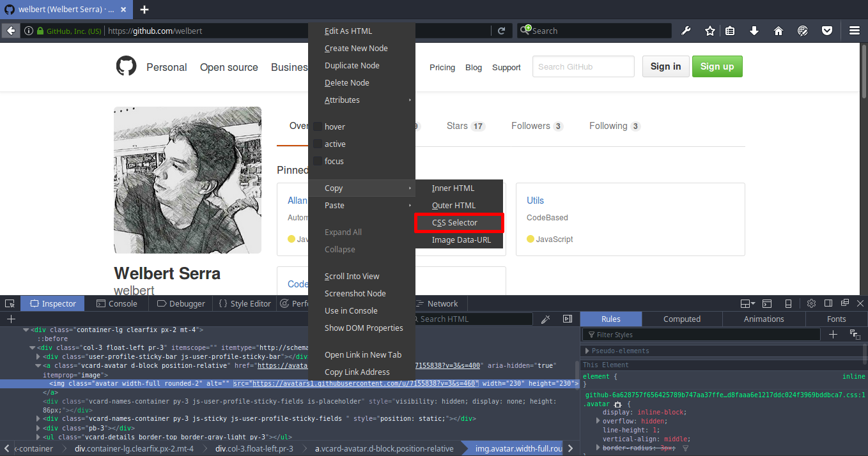The width and height of the screenshot is (868, 456).
Task: Click the Sign in button
Action: [665, 66]
